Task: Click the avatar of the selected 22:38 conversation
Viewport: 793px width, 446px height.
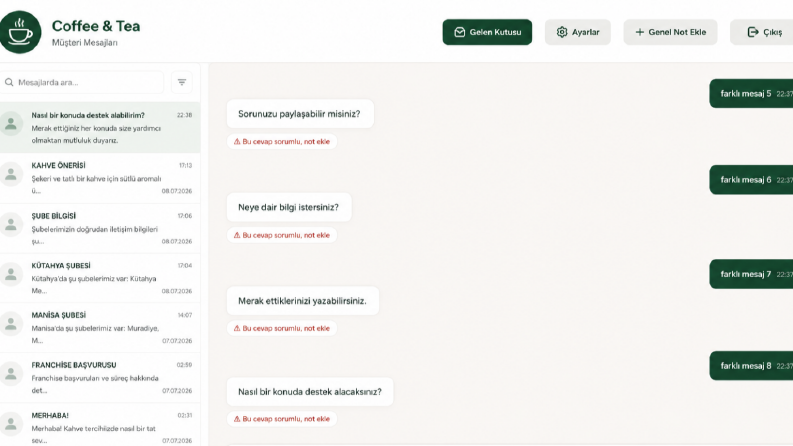Action: click(x=11, y=123)
